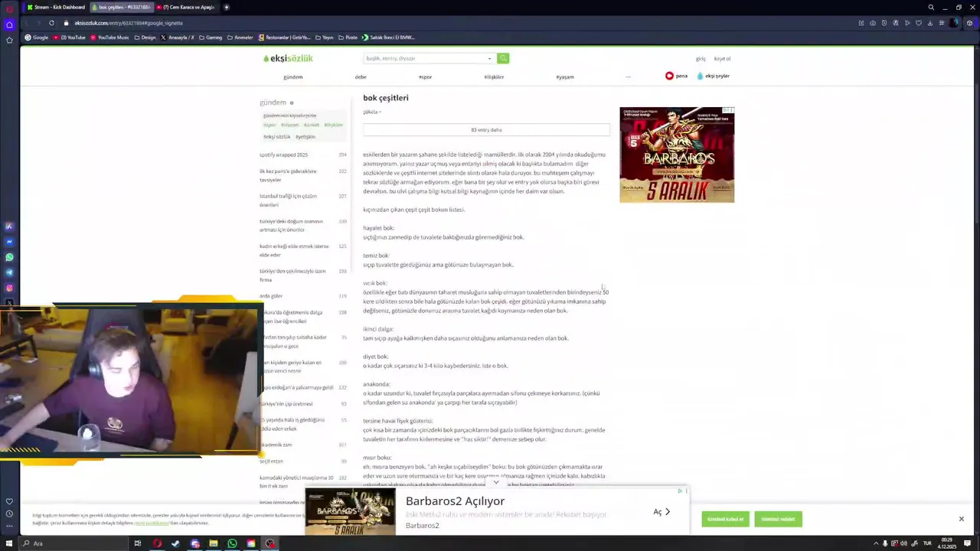The image size is (980, 551).
Task: Select the debe menu item
Action: point(361,77)
